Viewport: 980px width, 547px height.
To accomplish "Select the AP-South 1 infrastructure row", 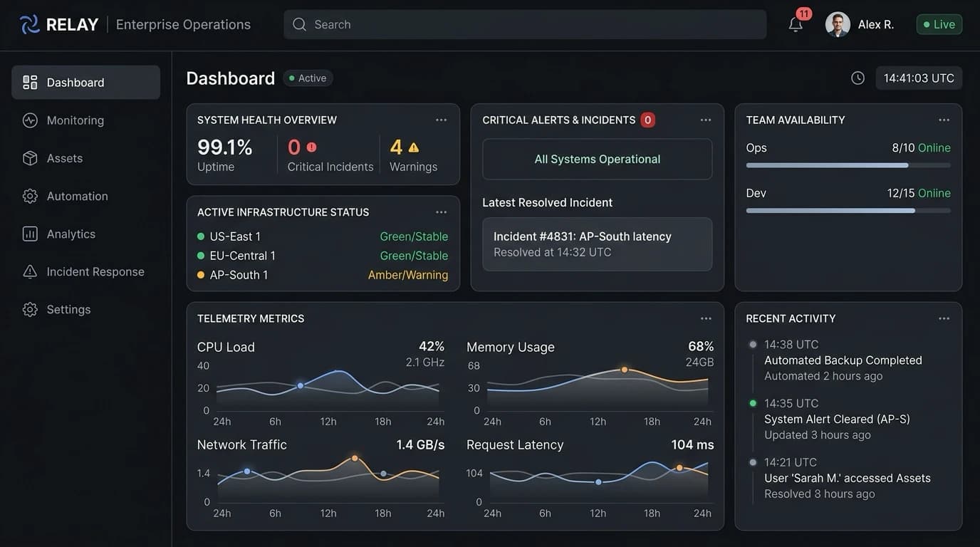I will pyautogui.click(x=323, y=275).
